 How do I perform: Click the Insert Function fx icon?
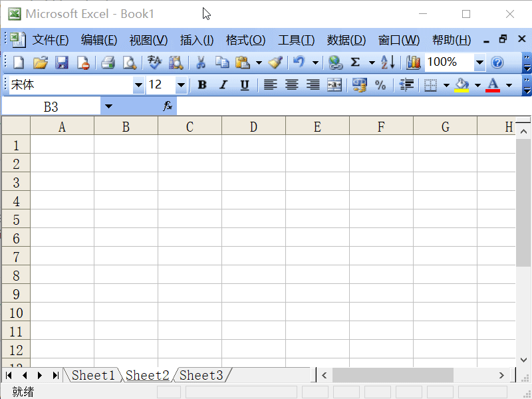click(x=168, y=106)
